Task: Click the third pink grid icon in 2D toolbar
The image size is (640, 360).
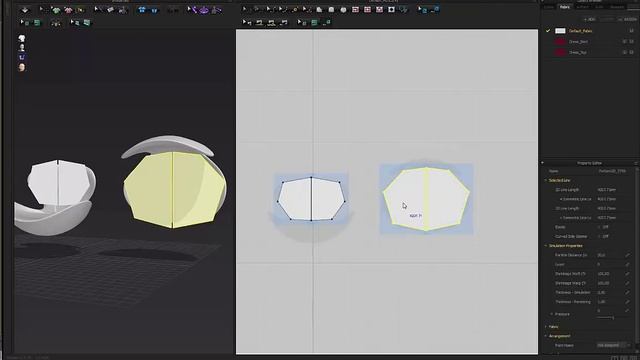Action: [x=379, y=10]
